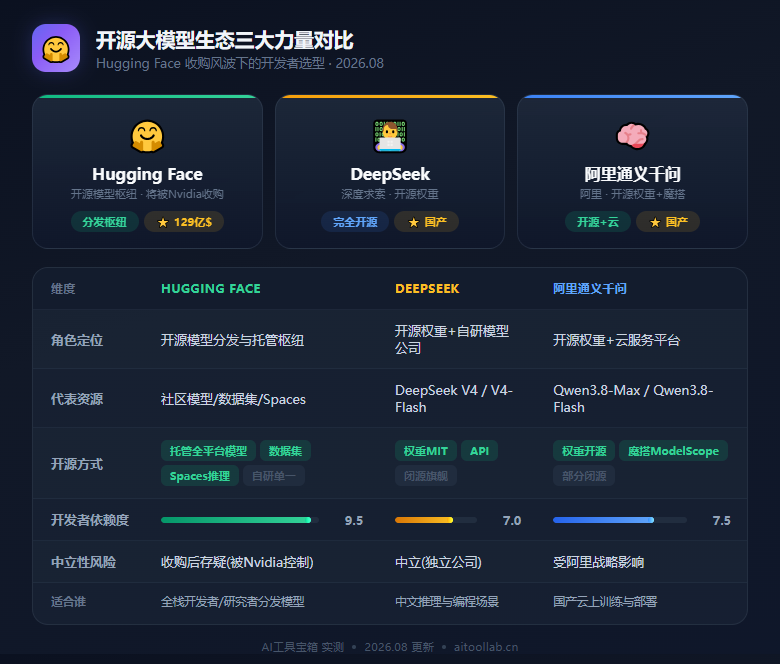The height and width of the screenshot is (664, 780).
Task: Select the 分发枢纽 badge
Action: point(104,222)
